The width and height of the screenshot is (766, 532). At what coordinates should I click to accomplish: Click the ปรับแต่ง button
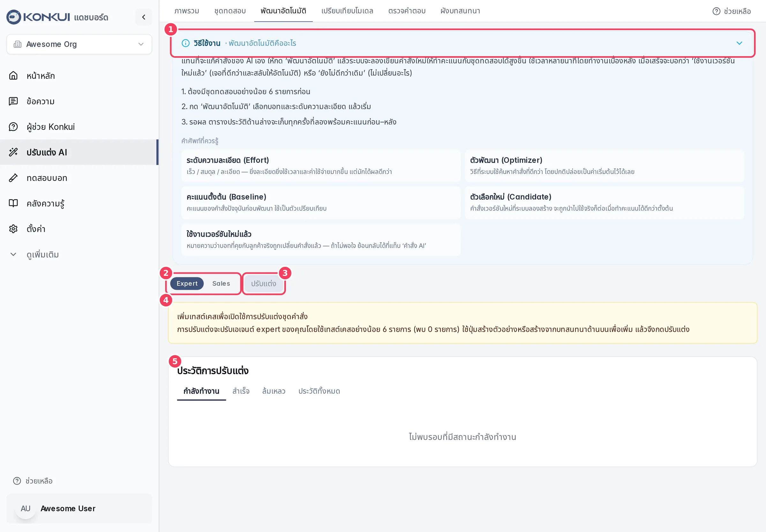click(264, 284)
